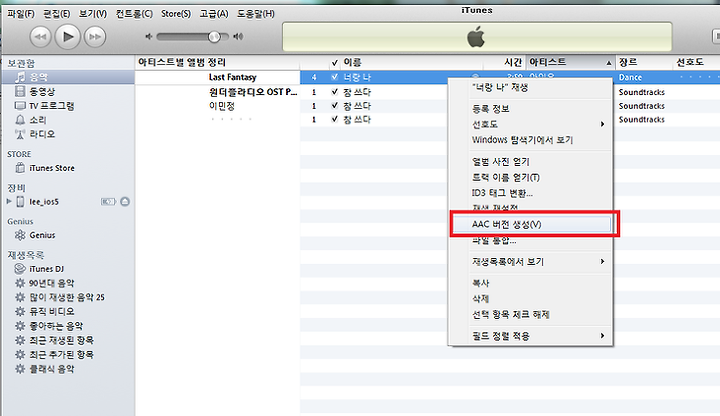Open the 컨트롤(C) menu
Screen dimensions: 720x416
click(x=134, y=14)
